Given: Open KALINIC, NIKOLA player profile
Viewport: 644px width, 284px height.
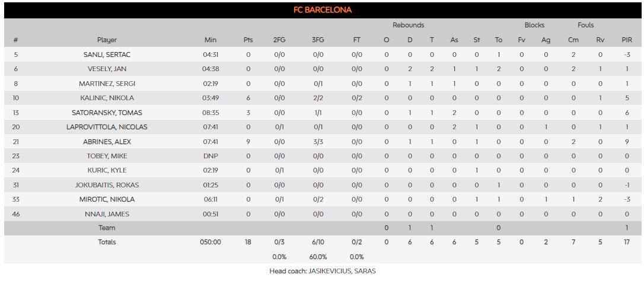Looking at the screenshot, I should [107, 98].
